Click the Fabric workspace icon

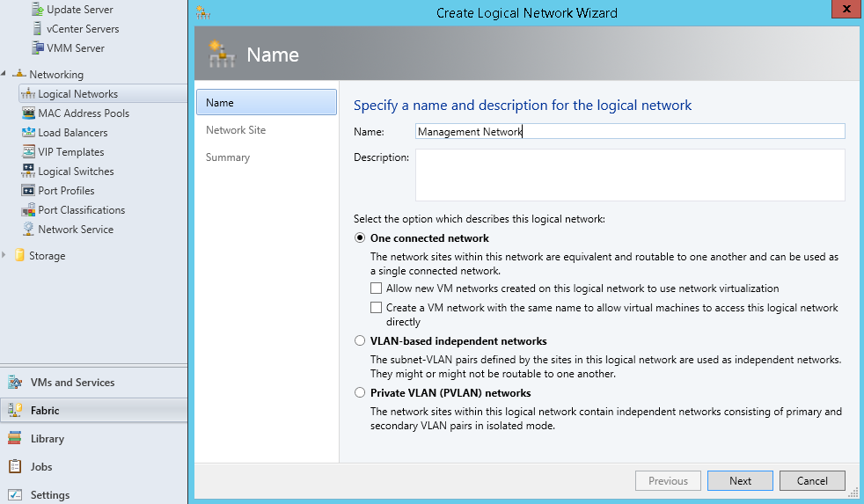(15, 410)
